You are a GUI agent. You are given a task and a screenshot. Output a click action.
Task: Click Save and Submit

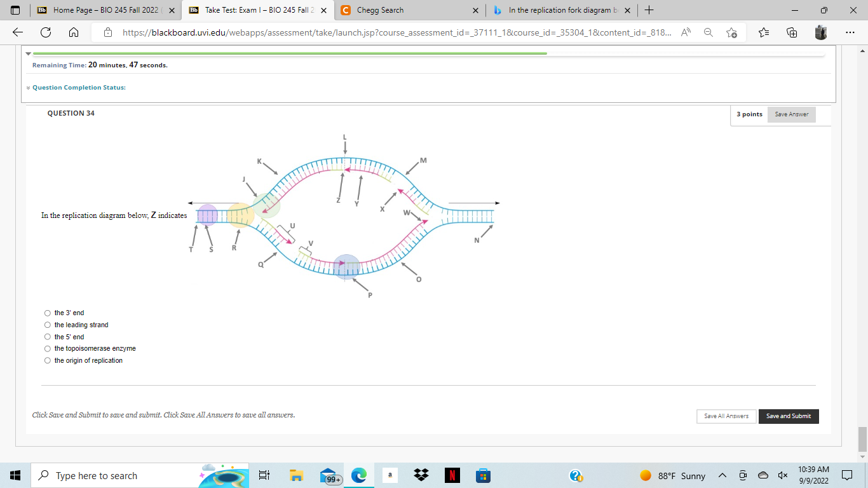click(788, 416)
